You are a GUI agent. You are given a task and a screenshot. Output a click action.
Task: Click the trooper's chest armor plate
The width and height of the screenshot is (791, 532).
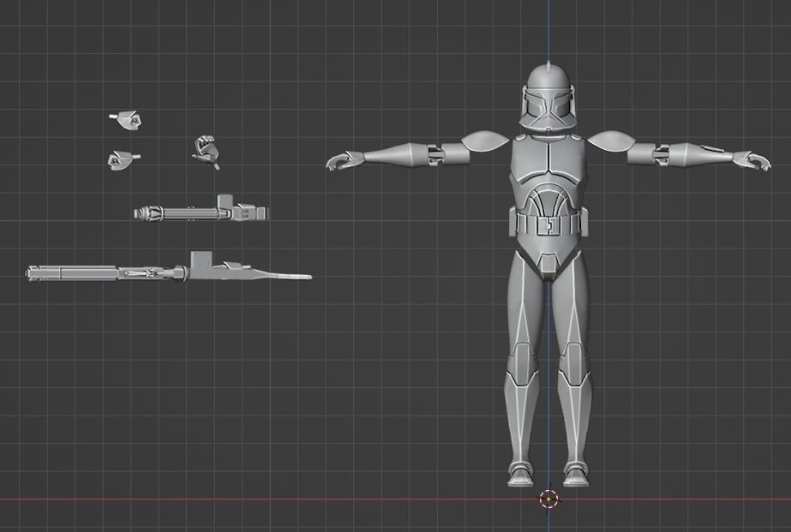click(548, 158)
